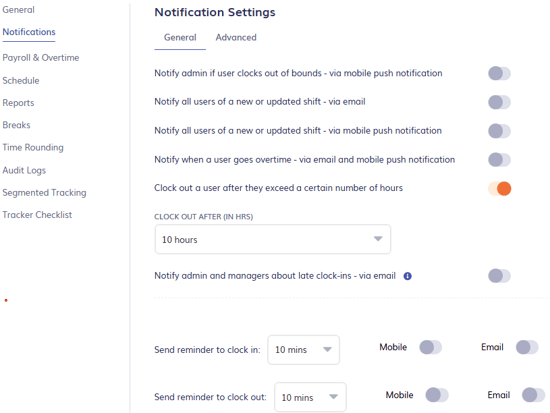Go to Audit Logs section
Screen dimensions: 550x413
click(24, 171)
